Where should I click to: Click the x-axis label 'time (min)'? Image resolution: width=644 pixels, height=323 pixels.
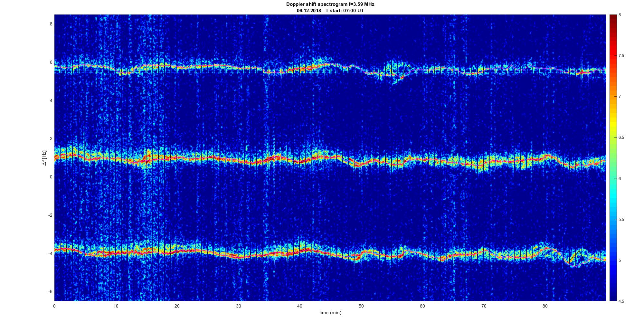click(x=330, y=313)
